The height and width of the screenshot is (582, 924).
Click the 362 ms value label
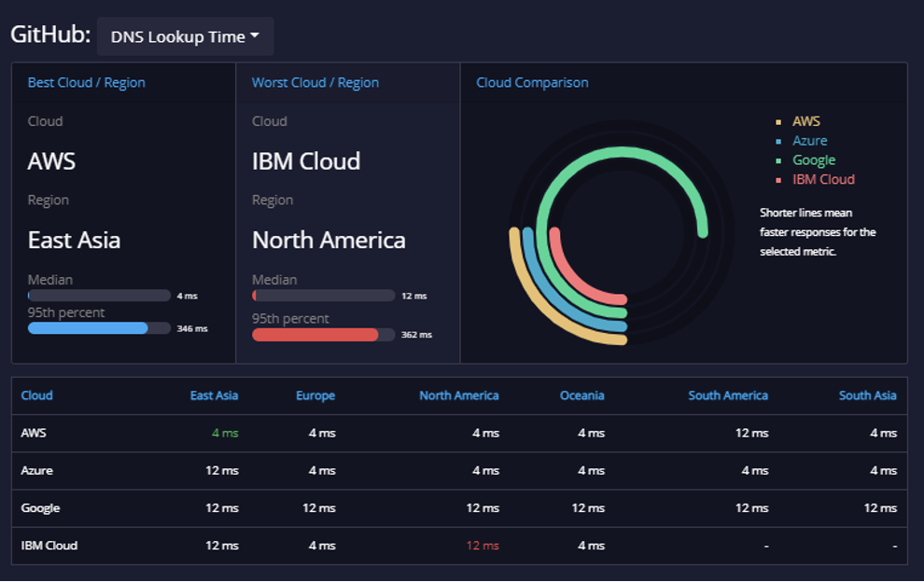[416, 335]
